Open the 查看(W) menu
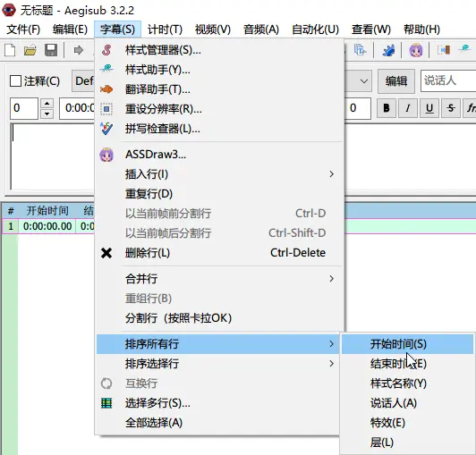 coord(371,29)
